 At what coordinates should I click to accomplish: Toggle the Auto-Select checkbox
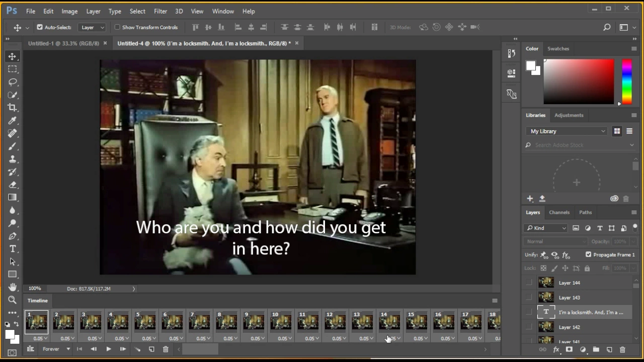point(40,27)
